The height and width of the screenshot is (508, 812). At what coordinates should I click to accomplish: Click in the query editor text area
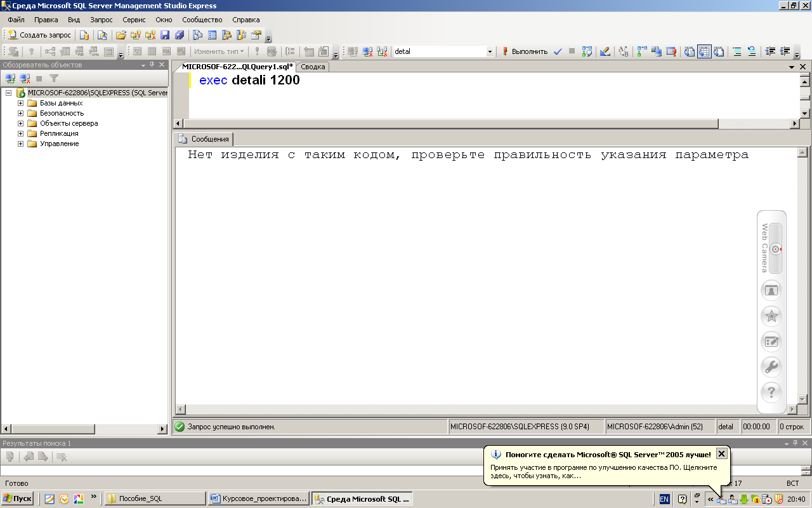click(495, 95)
